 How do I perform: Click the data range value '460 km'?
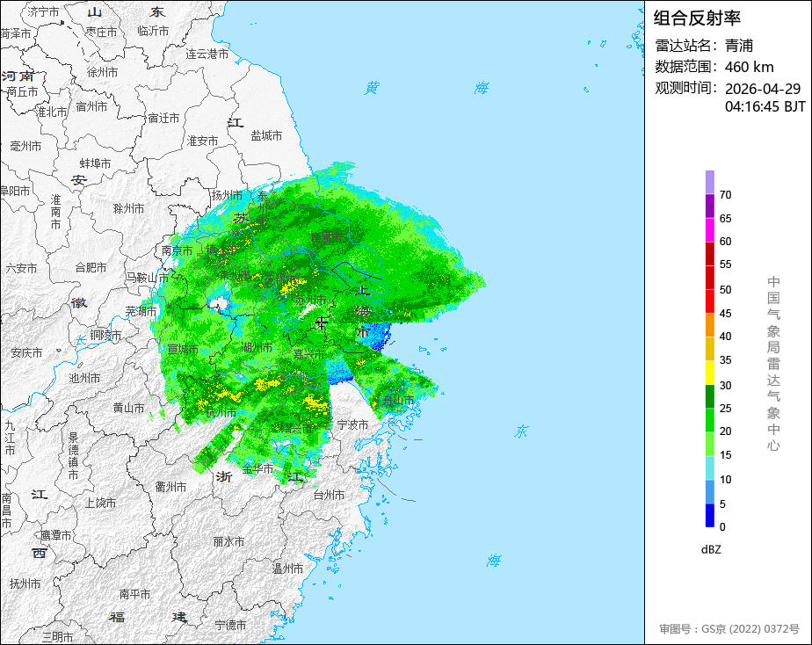[750, 67]
